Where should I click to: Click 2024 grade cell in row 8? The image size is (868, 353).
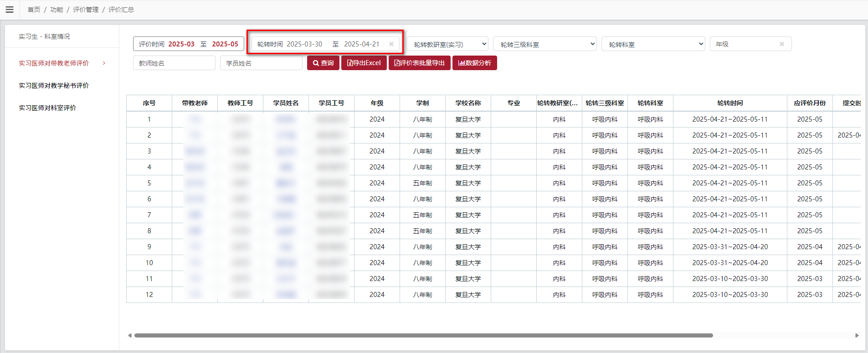click(377, 231)
